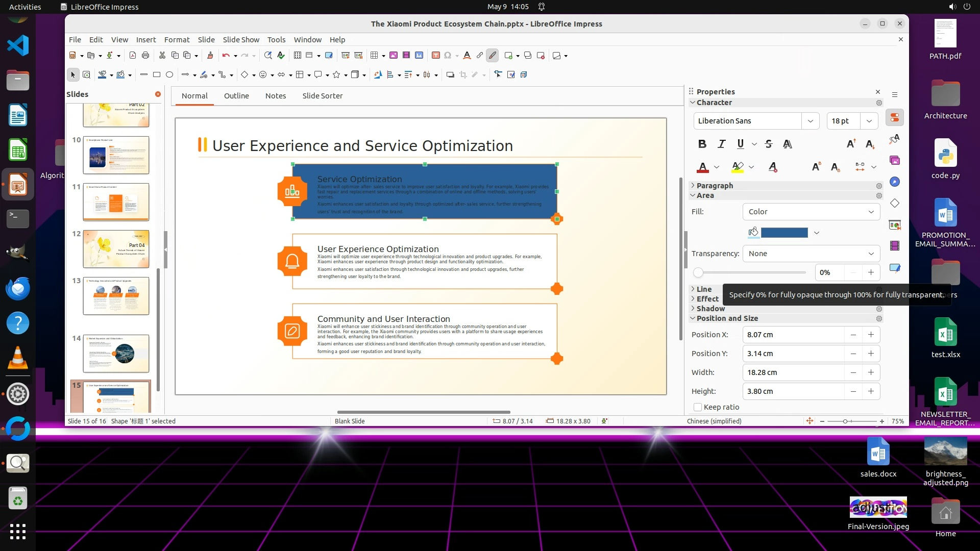Open the font size dropdown
The image size is (980, 551).
[869, 121]
